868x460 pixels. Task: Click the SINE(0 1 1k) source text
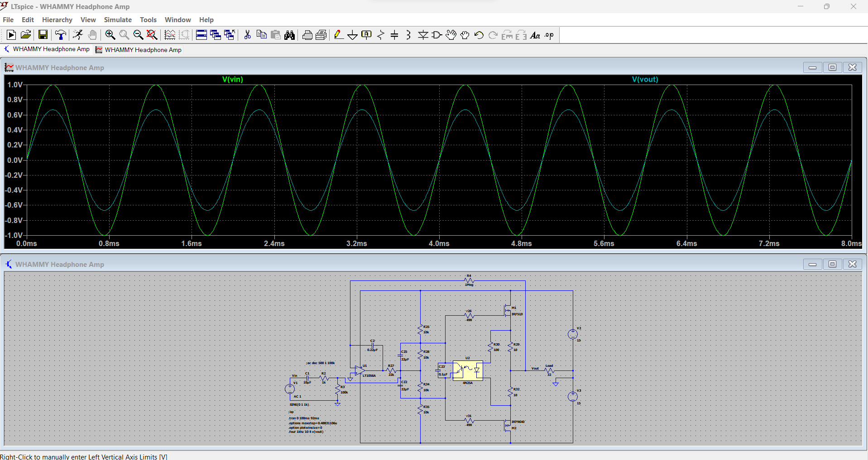299,404
